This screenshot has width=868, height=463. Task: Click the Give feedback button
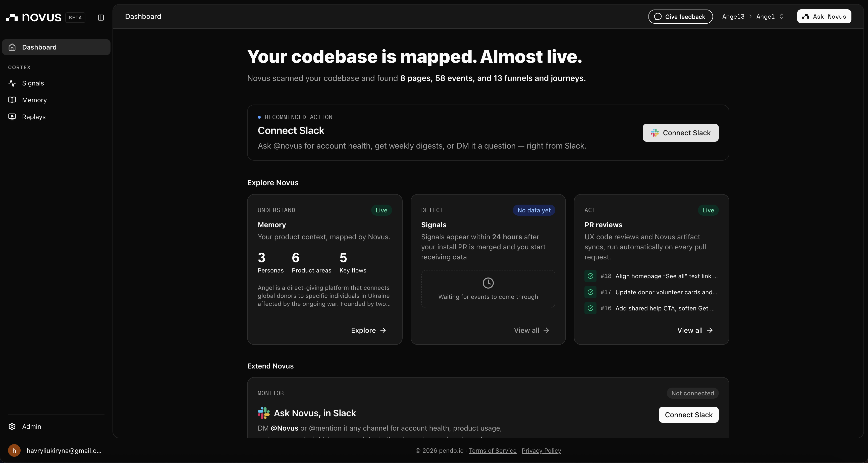pyautogui.click(x=680, y=17)
